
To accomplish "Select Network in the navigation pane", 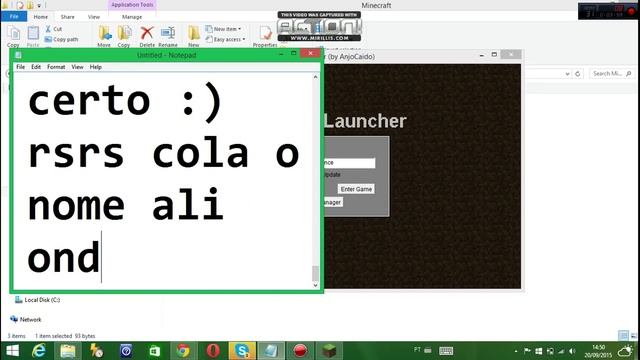I will click(x=26, y=319).
